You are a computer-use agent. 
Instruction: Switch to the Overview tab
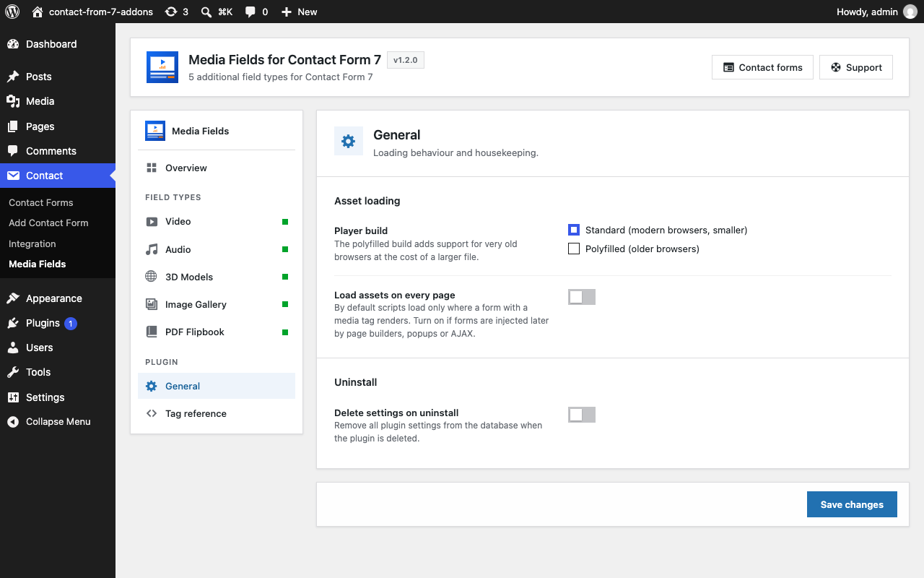[x=217, y=168]
